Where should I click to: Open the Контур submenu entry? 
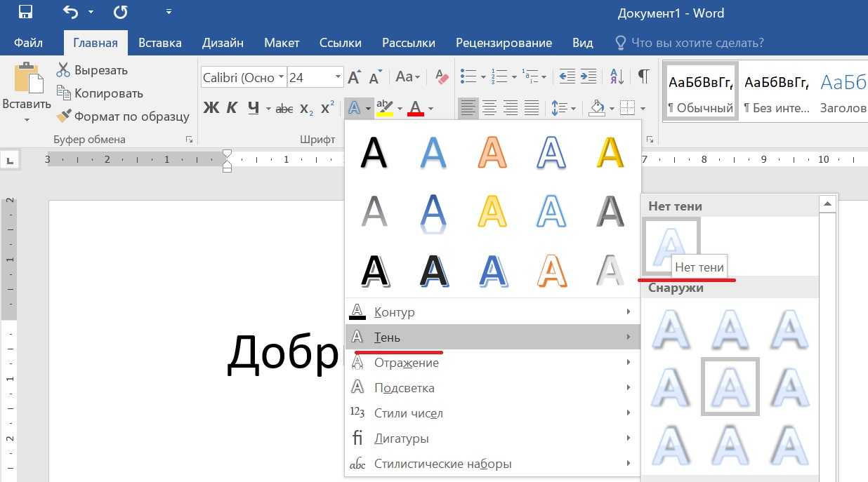492,312
